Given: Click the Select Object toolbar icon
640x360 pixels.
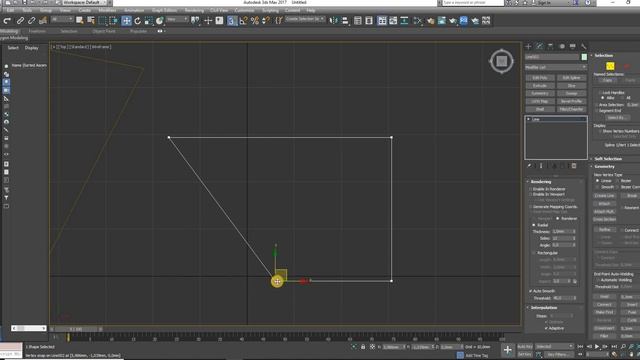Looking at the screenshot, I should (x=80, y=20).
